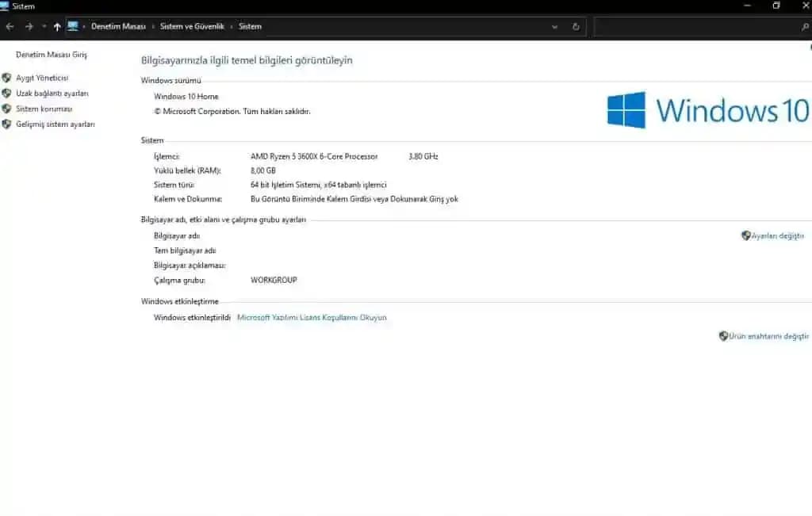Click the computer icon in the address bar
Screen dimensions: 812x516
coord(74,26)
